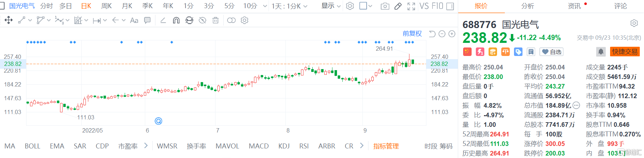Delete drawings with the trash icon
Image resolution: width=644 pixels, height=158 pixels.
point(215,20)
